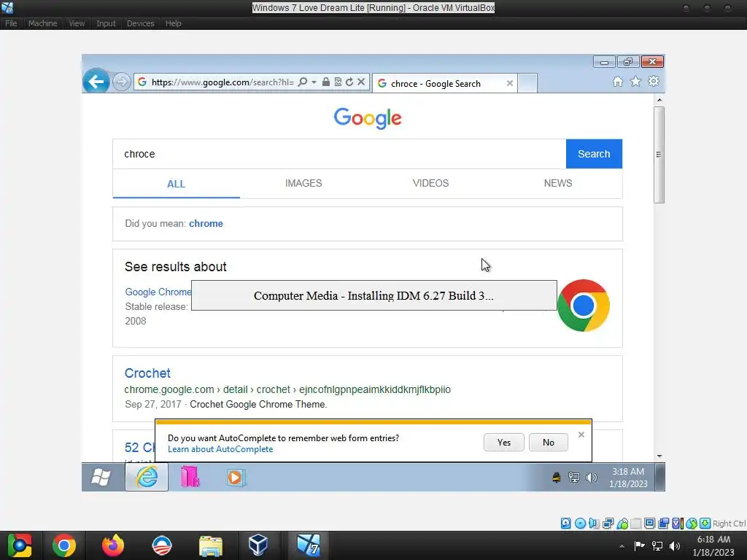747x560 pixels.
Task: Click the Internet Explorer icon on the VM taskbar
Action: point(147,477)
